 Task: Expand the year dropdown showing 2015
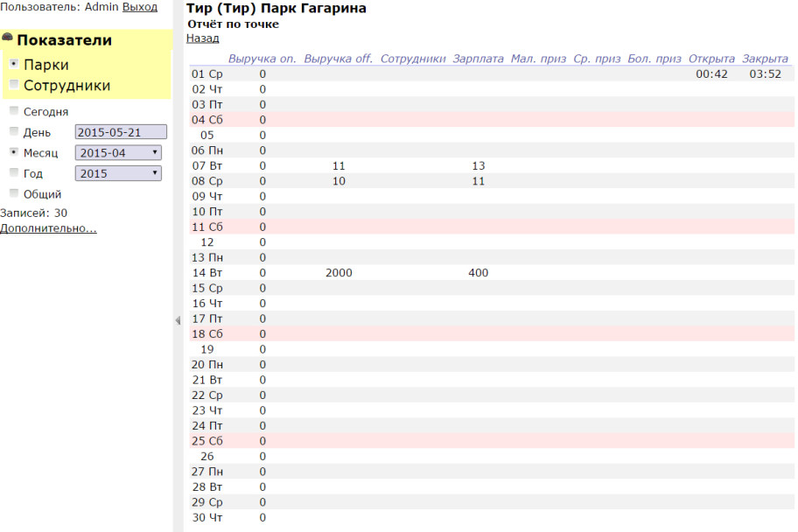tap(118, 173)
